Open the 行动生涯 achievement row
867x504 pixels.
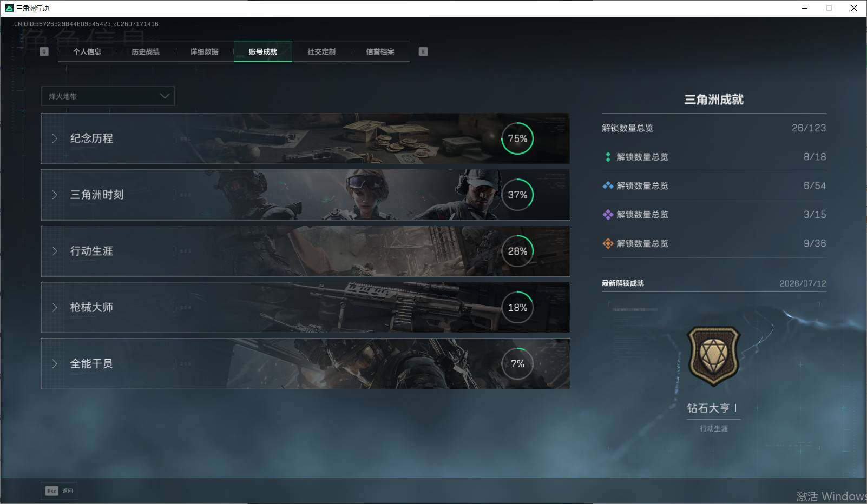[x=305, y=251]
